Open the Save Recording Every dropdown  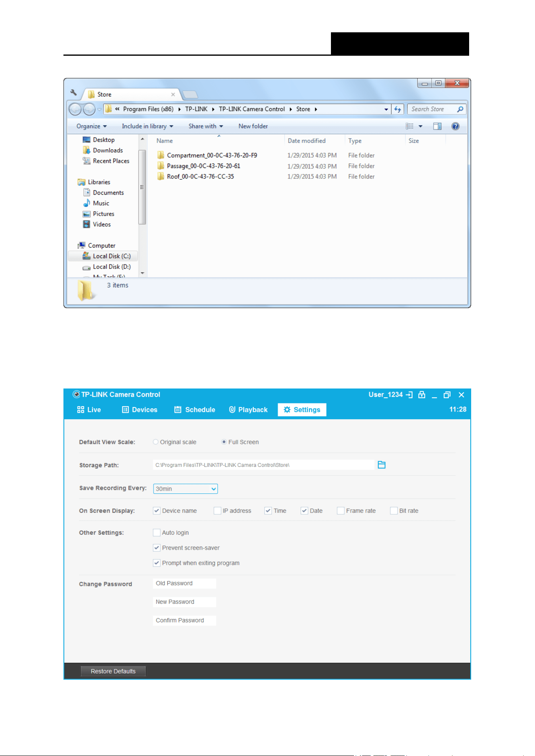(x=185, y=489)
